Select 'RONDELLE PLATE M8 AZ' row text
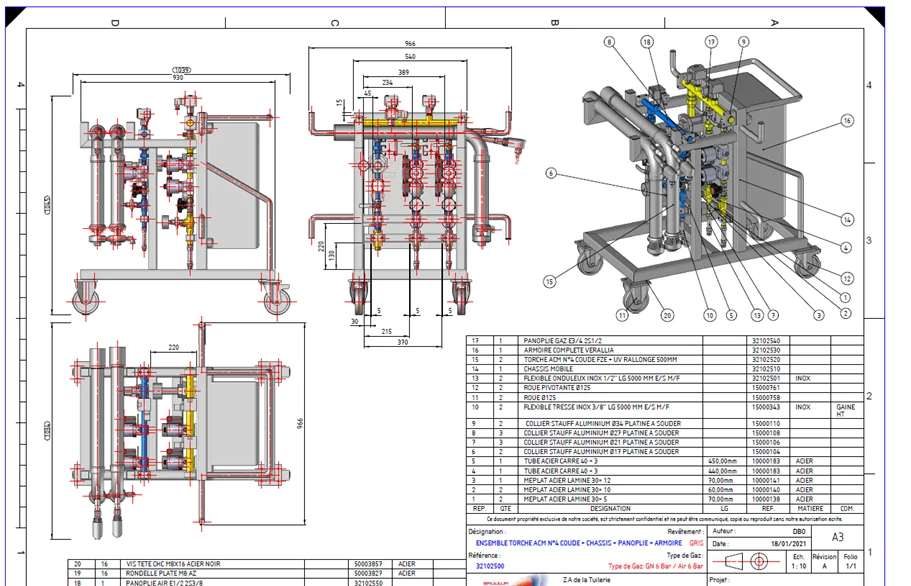 (159, 573)
